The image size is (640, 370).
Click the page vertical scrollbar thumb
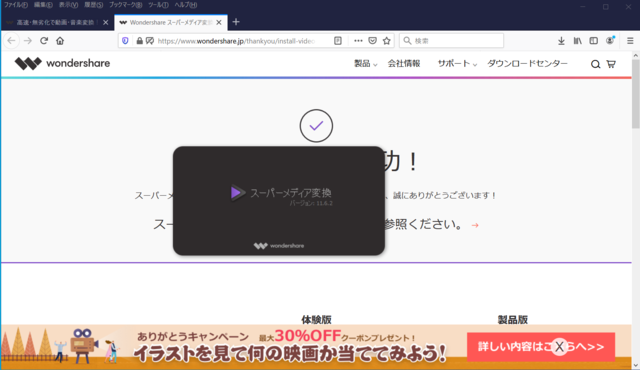pyautogui.click(x=636, y=94)
